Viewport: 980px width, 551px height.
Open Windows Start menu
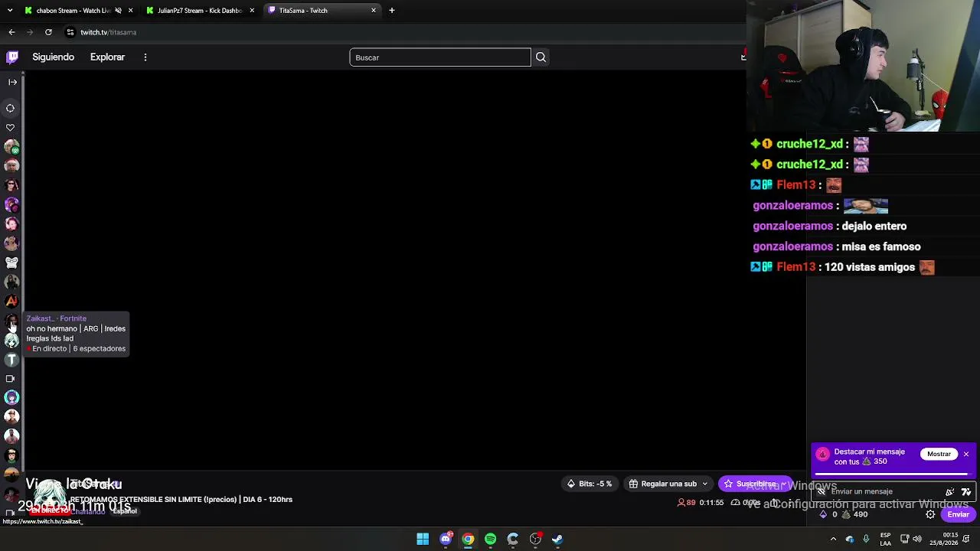[423, 539]
